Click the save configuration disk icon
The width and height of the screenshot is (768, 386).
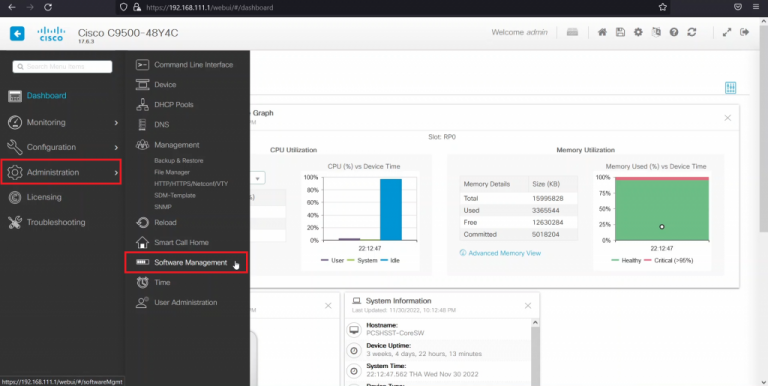click(620, 32)
